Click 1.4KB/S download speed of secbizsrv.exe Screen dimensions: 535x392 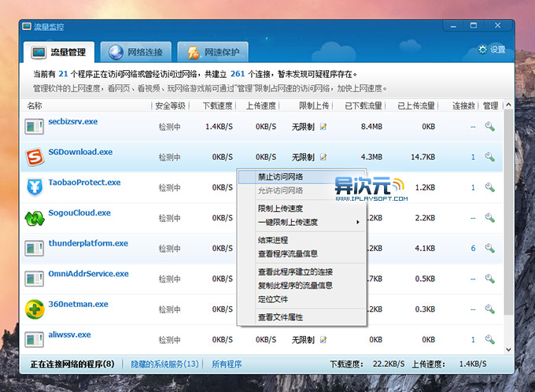(x=219, y=127)
